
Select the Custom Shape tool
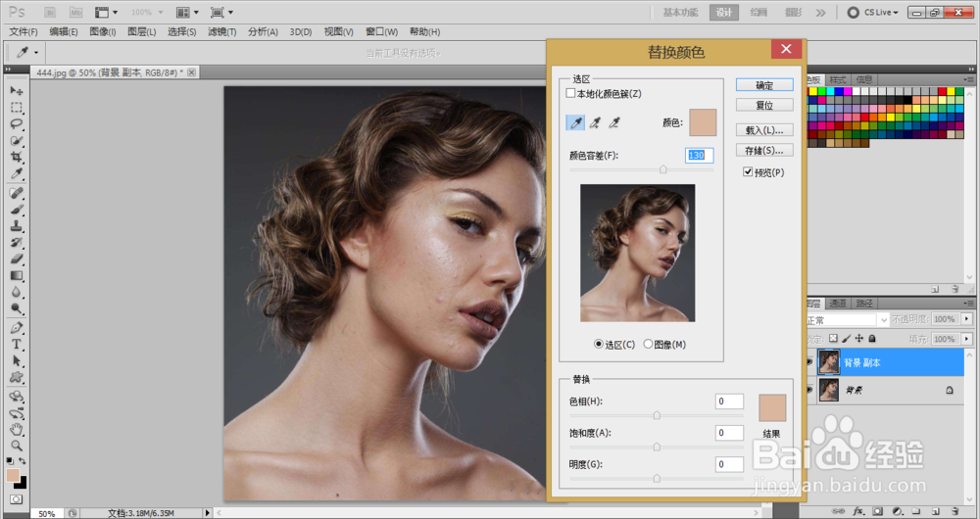pos(17,377)
